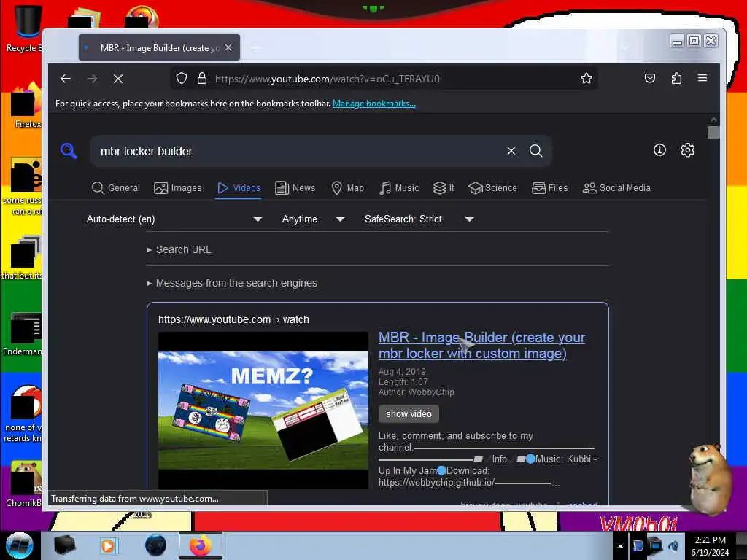The height and width of the screenshot is (560, 747).
Task: Open the Chomik desktop icon
Action: (x=24, y=485)
